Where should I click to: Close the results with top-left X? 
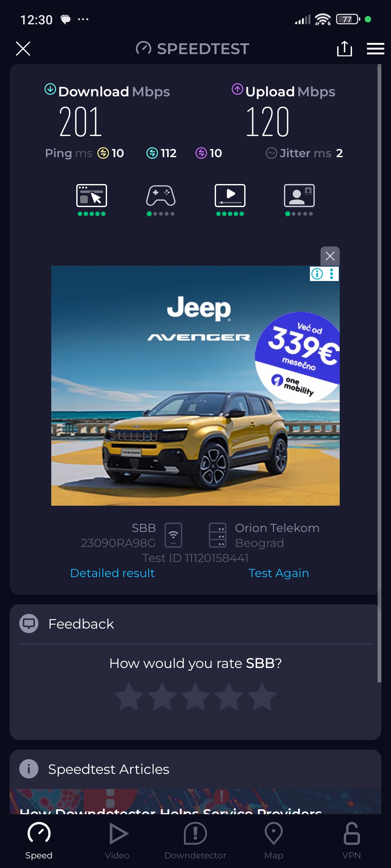point(23,49)
